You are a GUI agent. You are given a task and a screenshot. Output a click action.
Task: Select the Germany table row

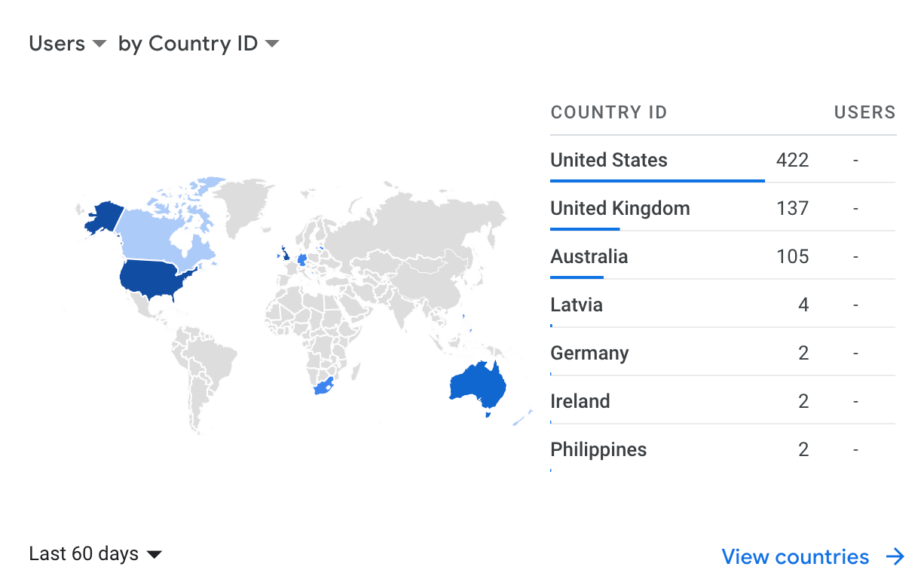point(723,353)
